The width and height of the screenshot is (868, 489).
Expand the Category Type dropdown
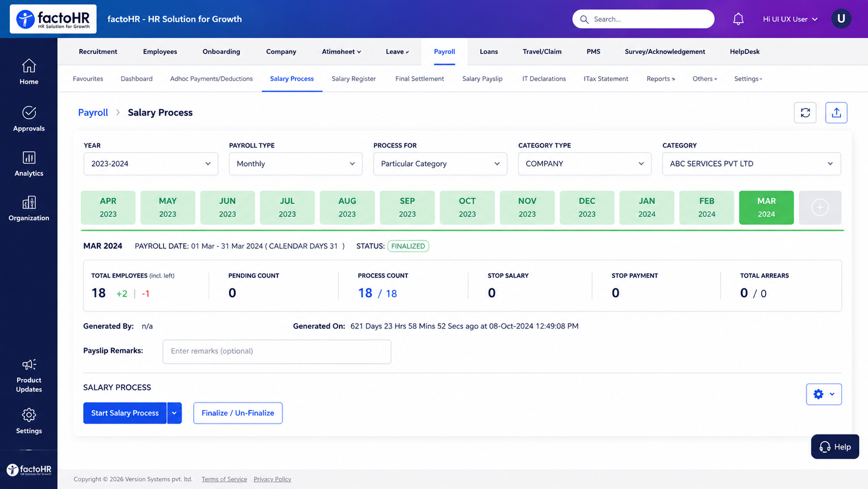pos(585,164)
